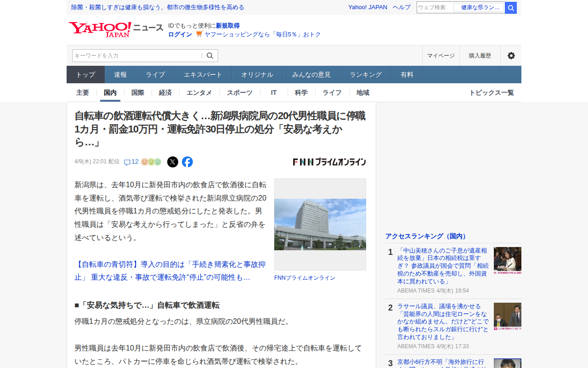588x368 pixels.
Task: Open the IT category
Action: [x=274, y=92]
